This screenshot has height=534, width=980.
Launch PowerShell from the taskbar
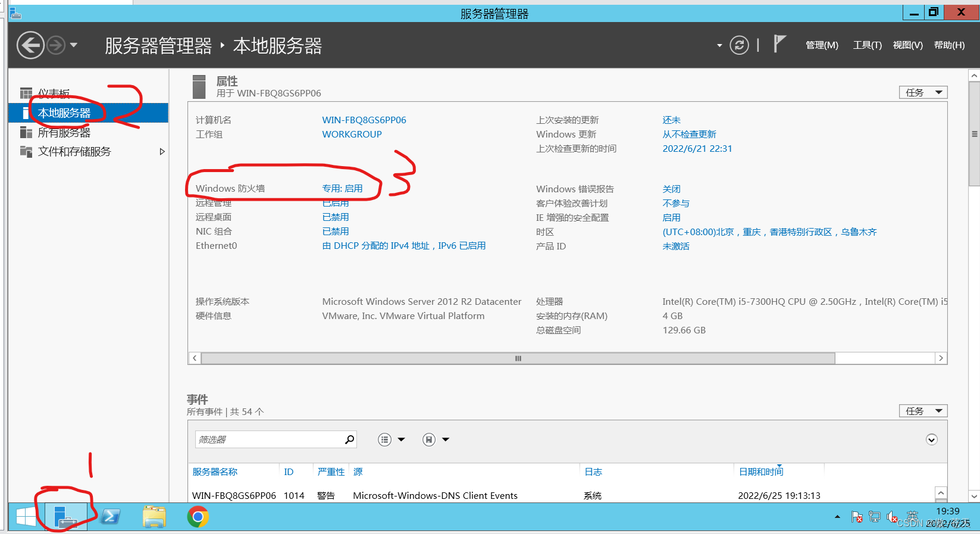[x=111, y=517]
